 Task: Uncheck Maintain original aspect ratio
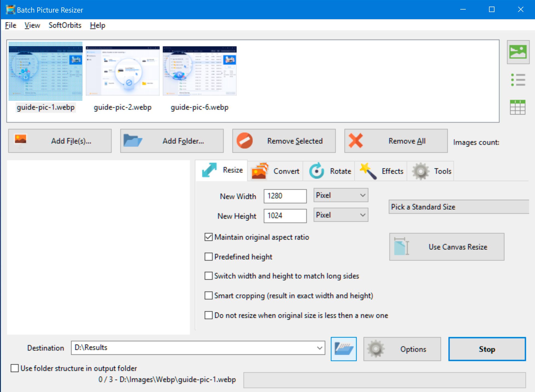point(209,237)
